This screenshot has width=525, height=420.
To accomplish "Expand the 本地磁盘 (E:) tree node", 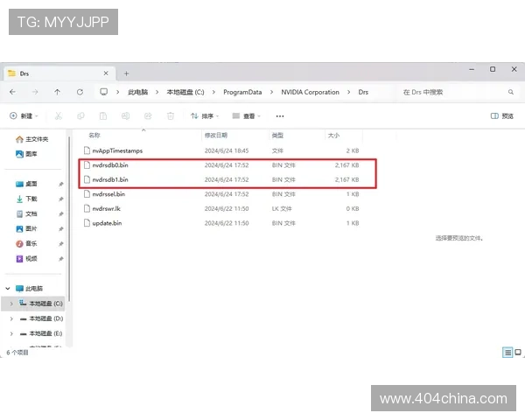I will click(11, 333).
